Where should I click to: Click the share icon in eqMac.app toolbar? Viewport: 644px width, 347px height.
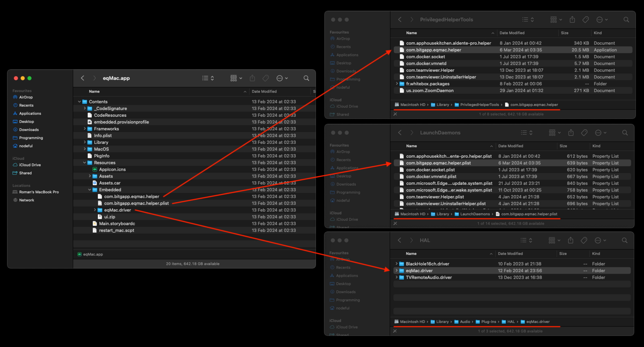coord(252,78)
